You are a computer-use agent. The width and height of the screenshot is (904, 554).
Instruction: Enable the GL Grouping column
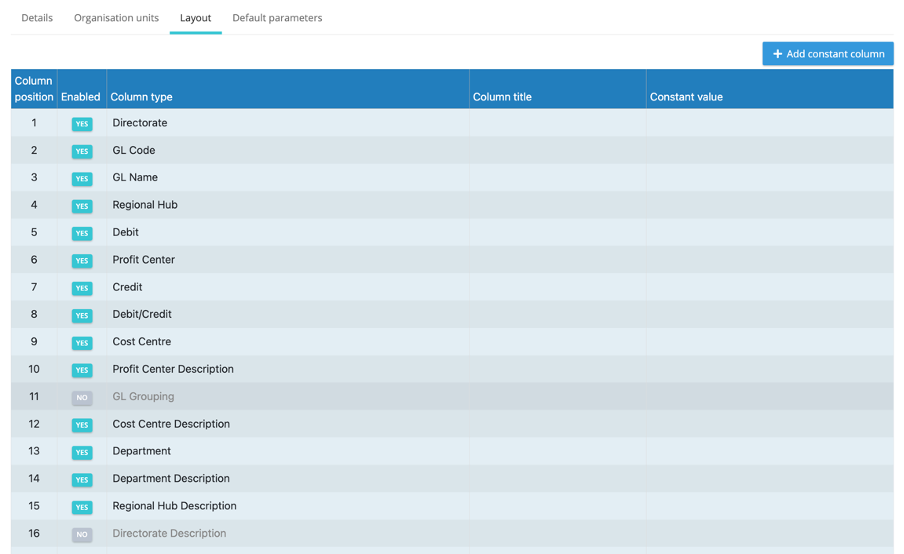pyautogui.click(x=82, y=398)
